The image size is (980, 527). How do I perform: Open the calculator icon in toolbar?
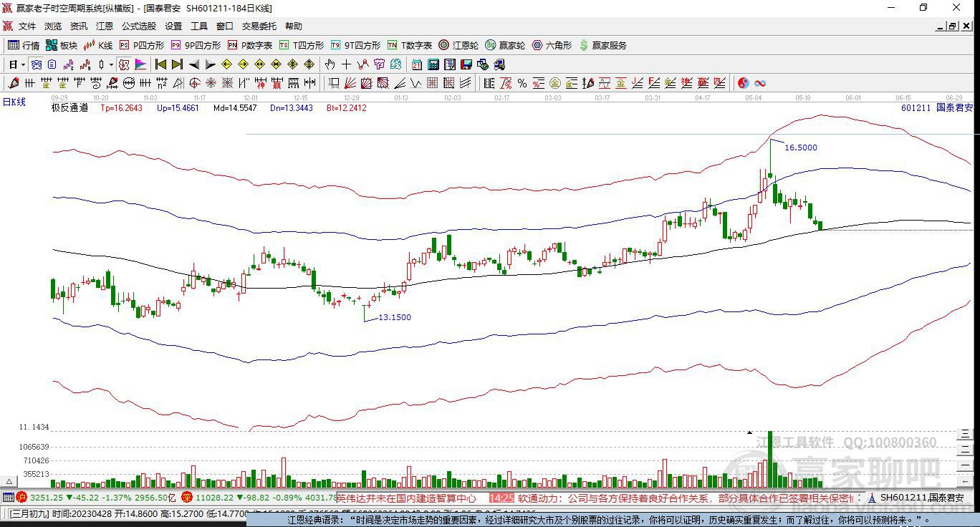coord(433,64)
